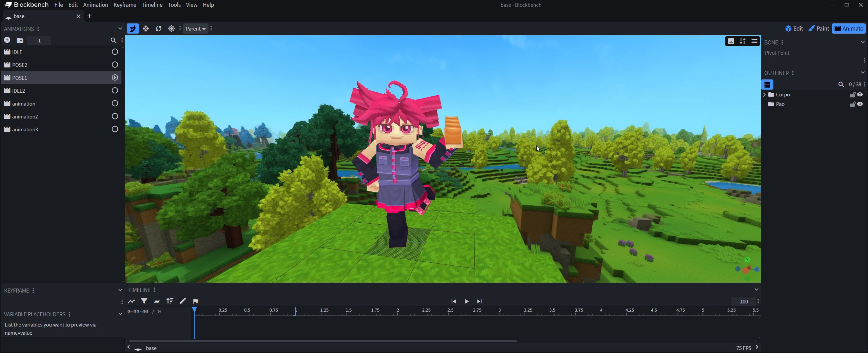The height and width of the screenshot is (353, 868).
Task: Hide the Pao group
Action: tap(860, 104)
